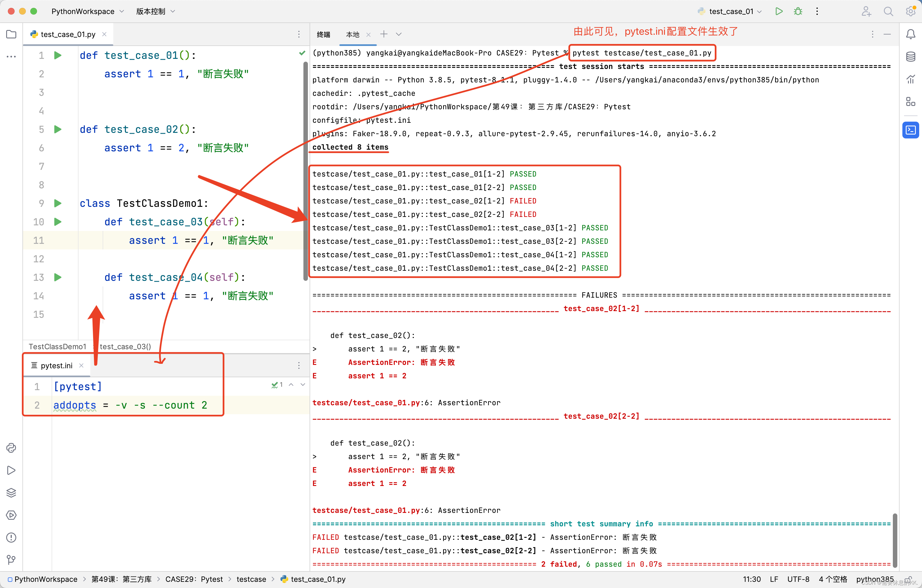Open the Services tool window
This screenshot has height=588, width=922.
(11, 515)
